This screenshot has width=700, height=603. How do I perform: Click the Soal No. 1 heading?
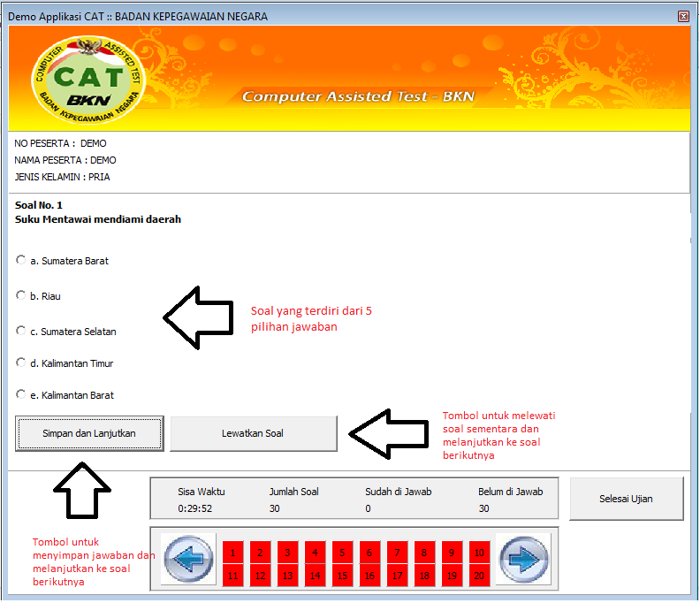tap(38, 205)
